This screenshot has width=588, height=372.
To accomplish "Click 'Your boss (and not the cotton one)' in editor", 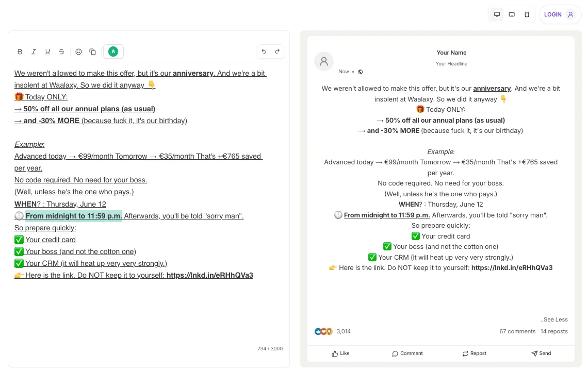I will click(75, 252).
